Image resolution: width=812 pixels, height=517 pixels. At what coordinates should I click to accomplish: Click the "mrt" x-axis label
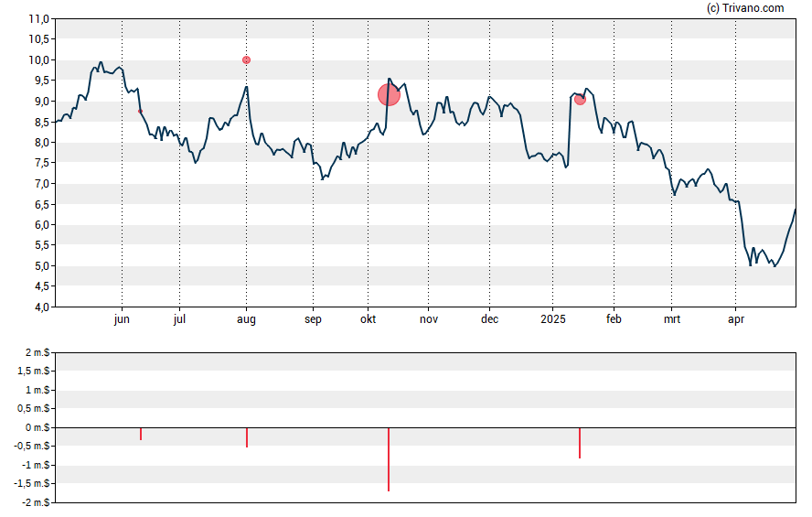672,319
